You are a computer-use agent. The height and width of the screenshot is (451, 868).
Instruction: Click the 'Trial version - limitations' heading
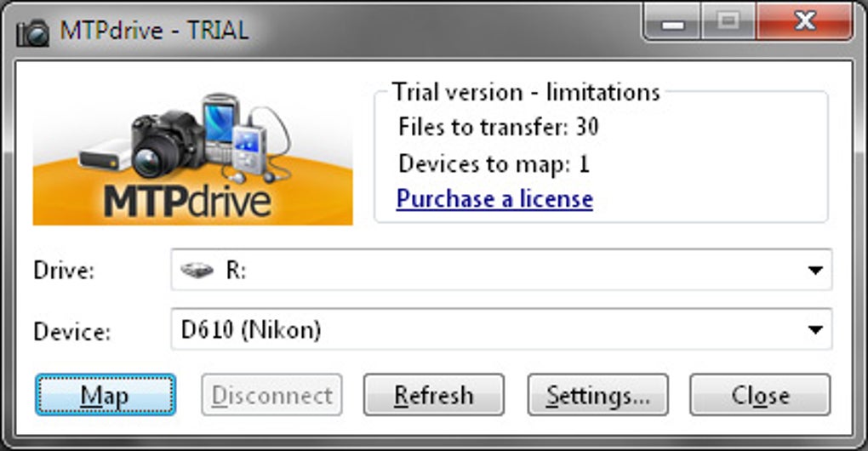pos(526,92)
